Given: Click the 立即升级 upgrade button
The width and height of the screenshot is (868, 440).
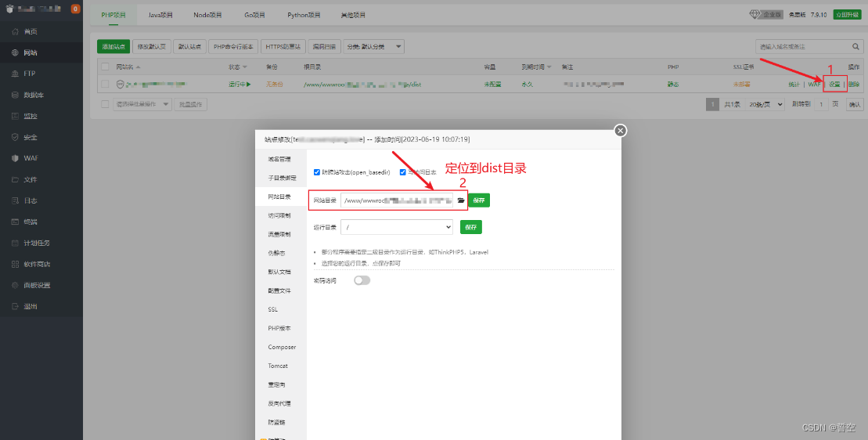Looking at the screenshot, I should pyautogui.click(x=846, y=15).
